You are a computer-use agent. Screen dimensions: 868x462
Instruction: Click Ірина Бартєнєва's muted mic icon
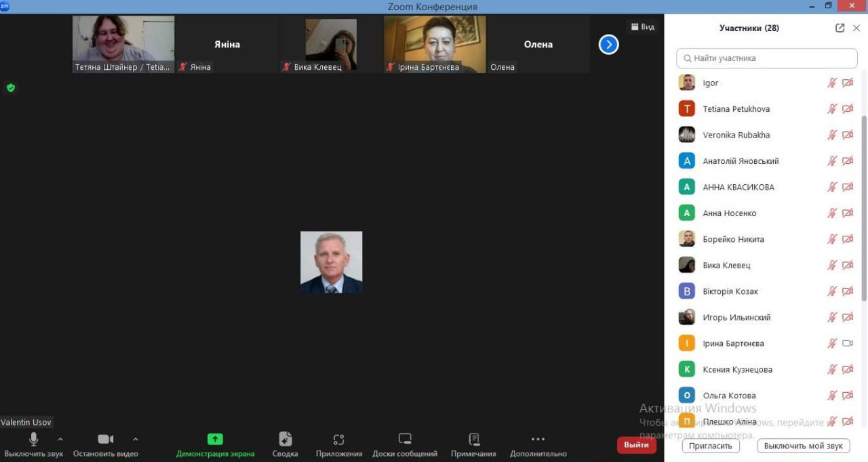[832, 343]
